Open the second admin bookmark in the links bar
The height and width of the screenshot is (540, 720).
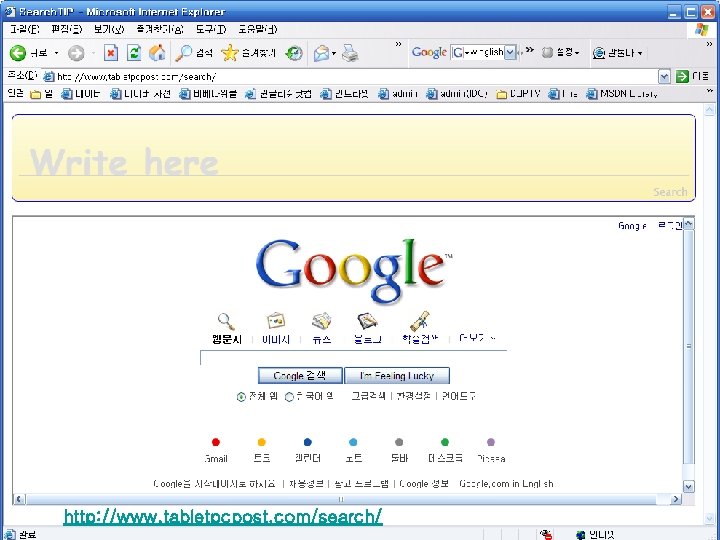click(457, 94)
